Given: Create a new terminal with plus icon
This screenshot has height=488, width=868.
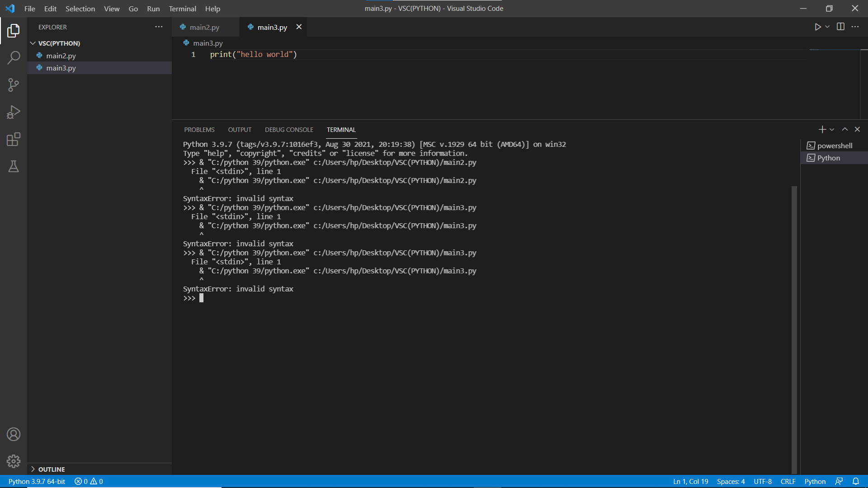Looking at the screenshot, I should click(822, 130).
